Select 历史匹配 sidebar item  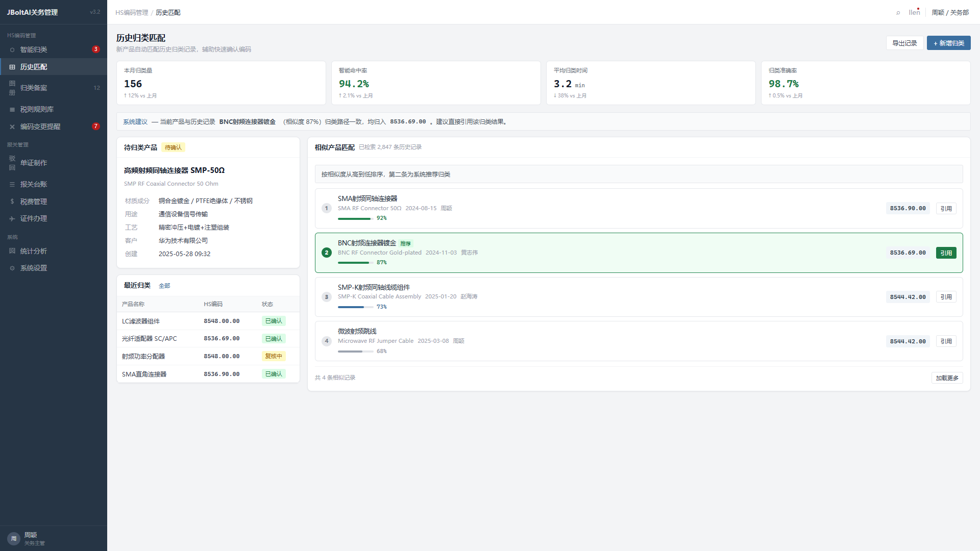tap(54, 67)
